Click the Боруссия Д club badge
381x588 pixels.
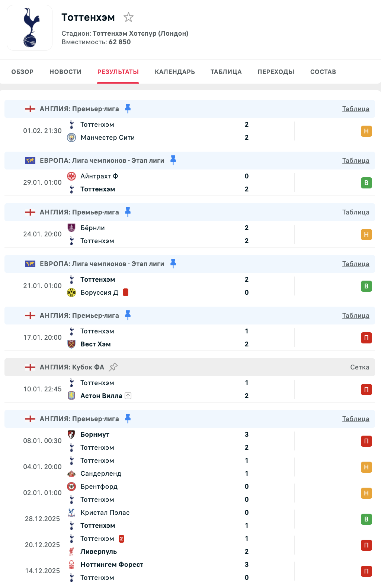pyautogui.click(x=71, y=293)
